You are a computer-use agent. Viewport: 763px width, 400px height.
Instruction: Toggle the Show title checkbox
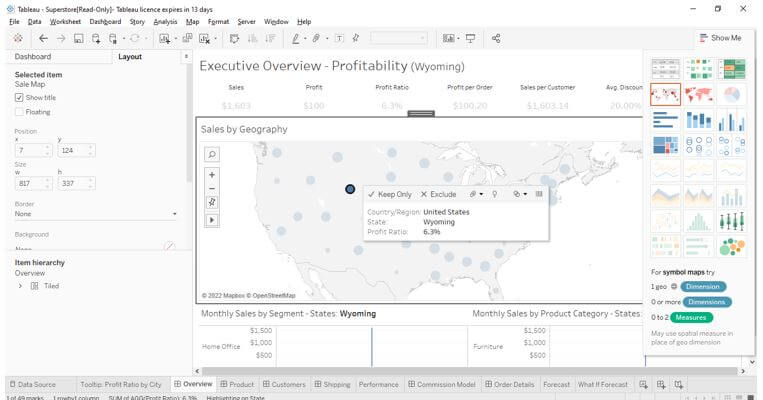tap(19, 97)
